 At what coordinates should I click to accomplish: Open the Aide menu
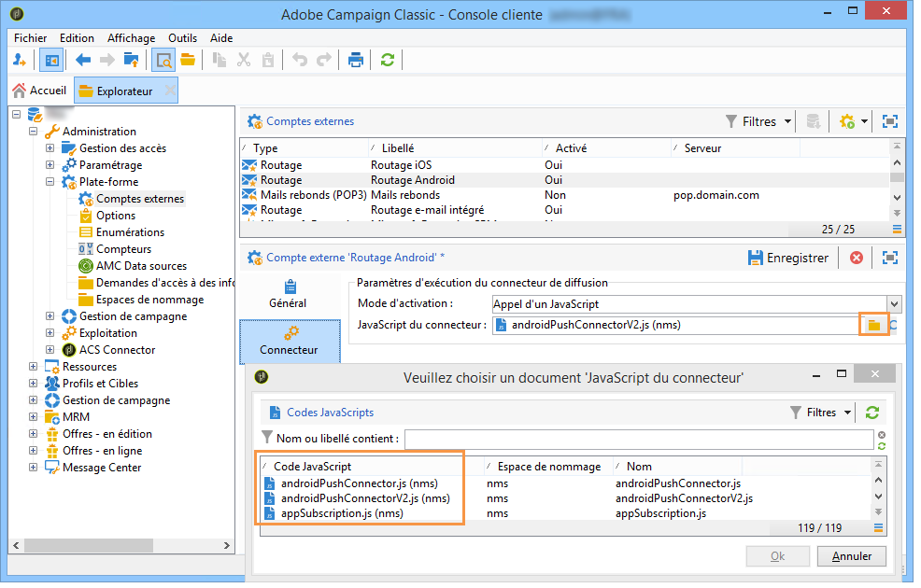[221, 38]
